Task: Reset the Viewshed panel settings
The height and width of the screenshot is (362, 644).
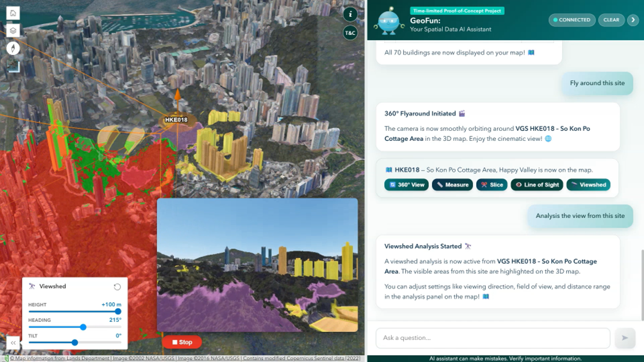Action: point(117,287)
